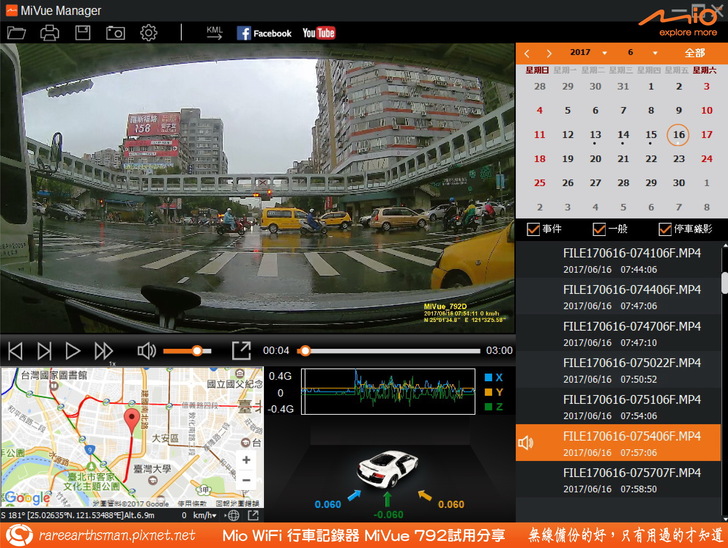Uncheck the 事件 checkbox

click(x=534, y=229)
